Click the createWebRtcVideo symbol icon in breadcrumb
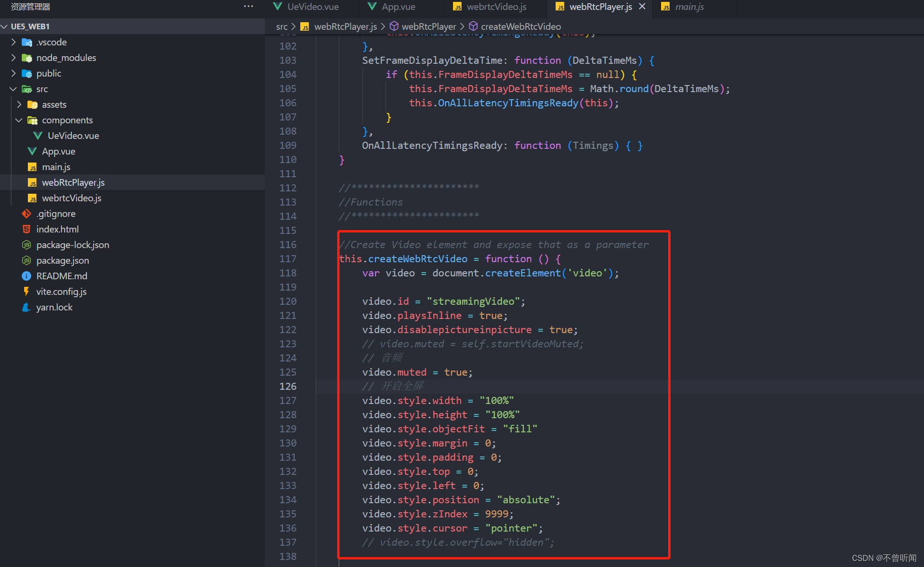 click(473, 26)
